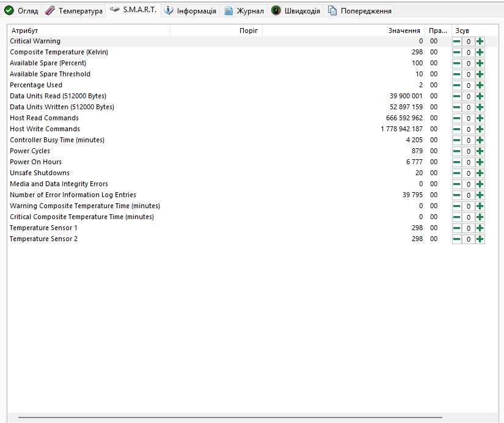Decrease offset for Critical Warning

457,42
